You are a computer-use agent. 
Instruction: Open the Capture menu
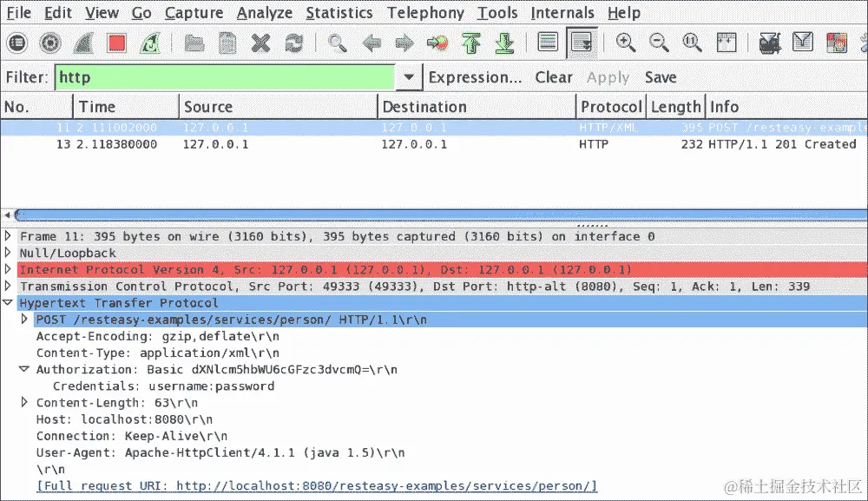tap(194, 12)
